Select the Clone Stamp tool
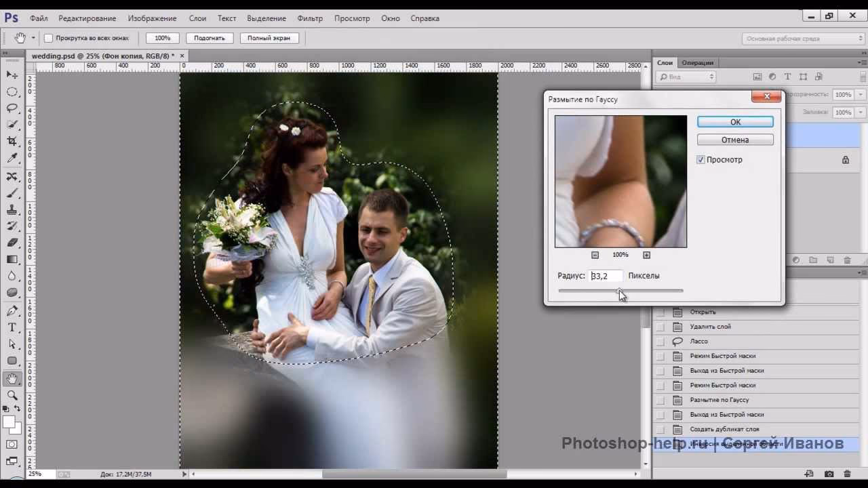The image size is (868, 488). click(x=12, y=208)
